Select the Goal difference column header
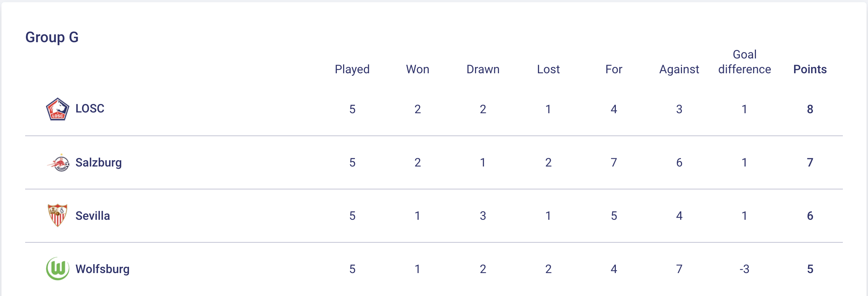 pyautogui.click(x=745, y=62)
